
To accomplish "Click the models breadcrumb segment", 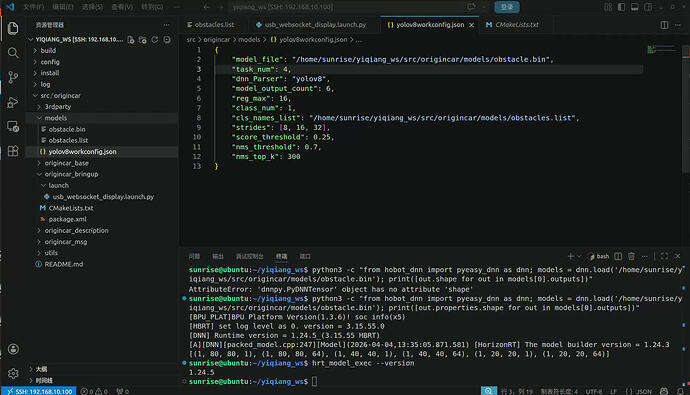I will [249, 40].
